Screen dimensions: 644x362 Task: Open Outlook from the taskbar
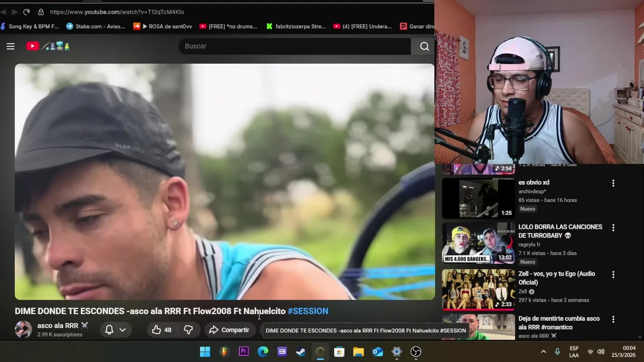point(378,351)
